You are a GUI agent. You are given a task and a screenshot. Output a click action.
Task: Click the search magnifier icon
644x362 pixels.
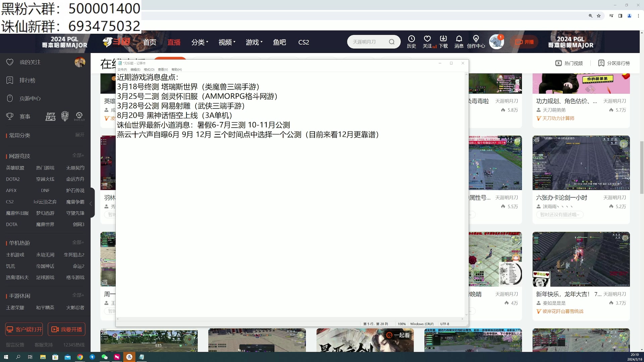click(392, 42)
